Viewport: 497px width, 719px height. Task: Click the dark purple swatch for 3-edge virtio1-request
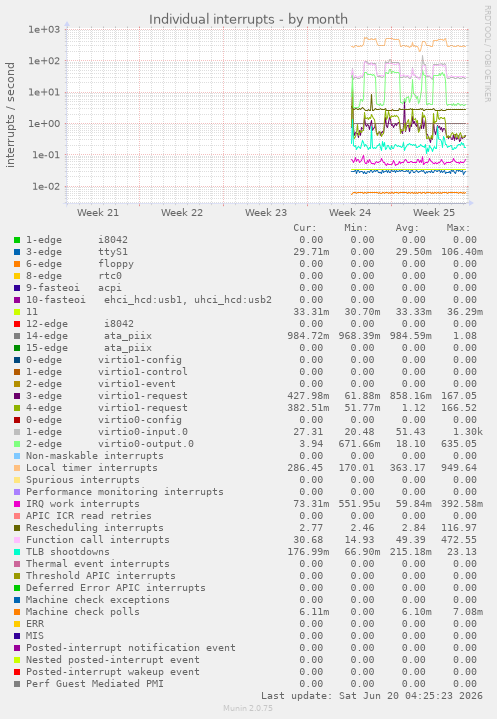[17, 396]
